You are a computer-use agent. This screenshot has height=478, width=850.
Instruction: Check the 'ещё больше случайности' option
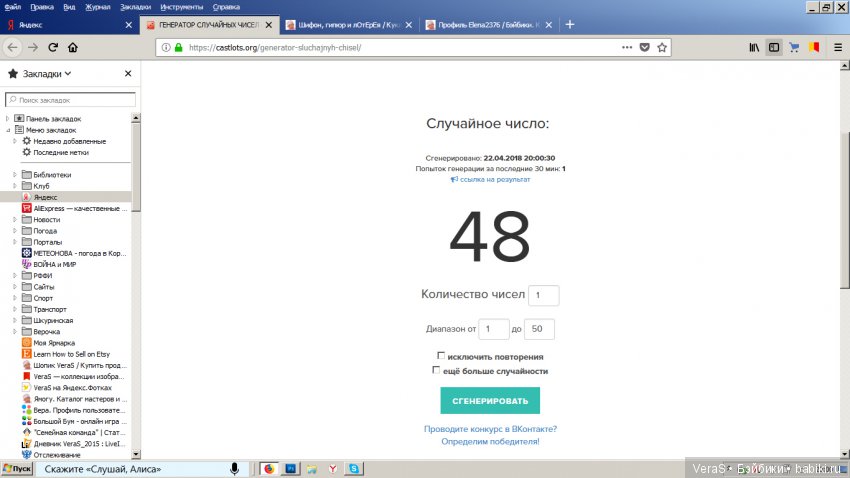436,370
